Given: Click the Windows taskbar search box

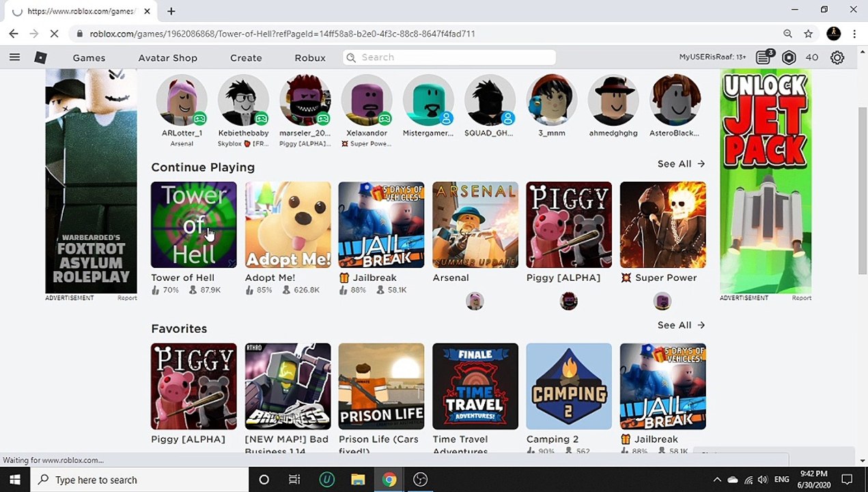Looking at the screenshot, I should click(140, 480).
